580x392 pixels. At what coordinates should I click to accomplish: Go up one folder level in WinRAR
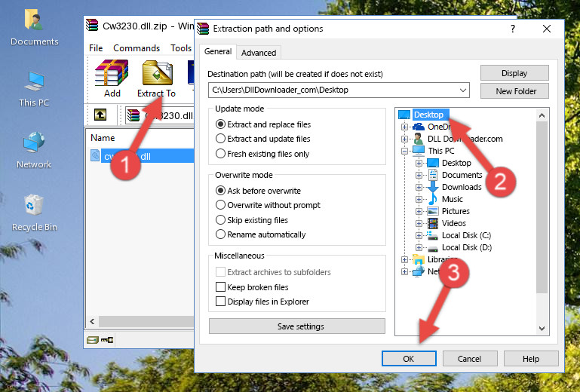point(100,115)
